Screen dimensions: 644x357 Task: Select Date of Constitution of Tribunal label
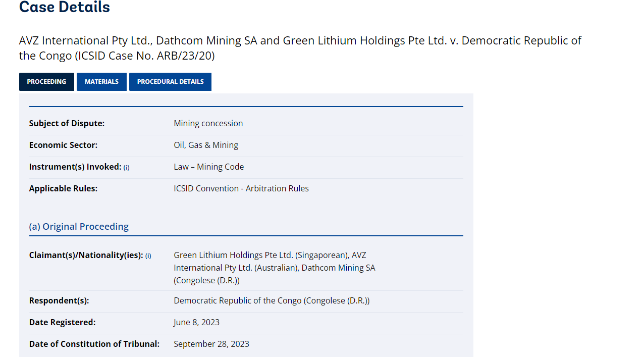(94, 344)
